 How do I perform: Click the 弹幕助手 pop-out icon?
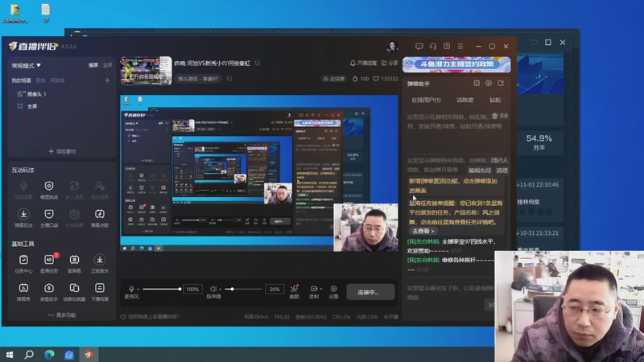click(x=501, y=84)
